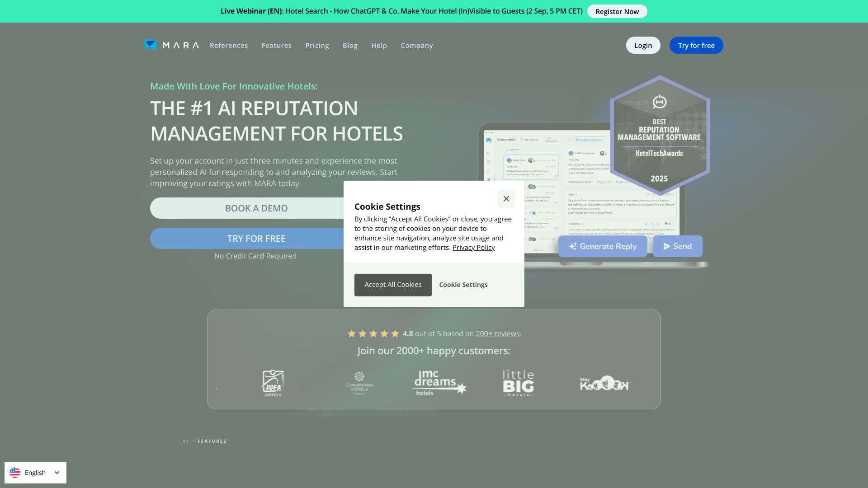
Task: Click the MARA logo icon
Action: click(151, 45)
